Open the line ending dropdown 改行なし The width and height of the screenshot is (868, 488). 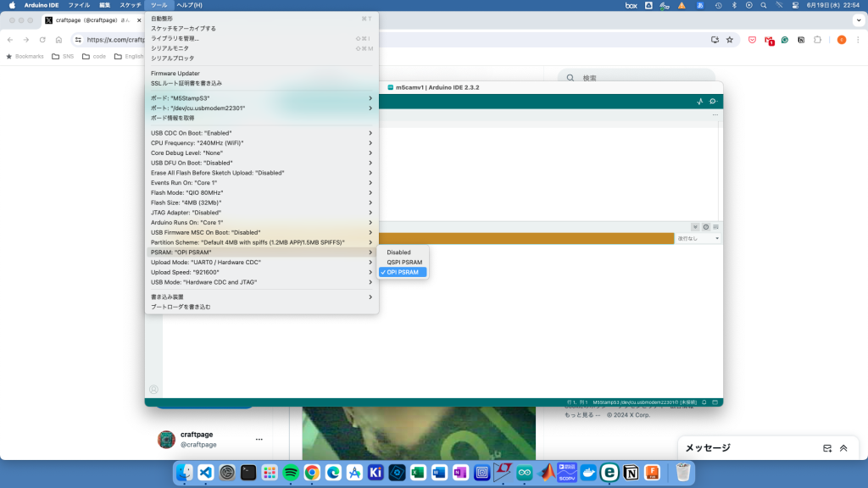pyautogui.click(x=698, y=238)
